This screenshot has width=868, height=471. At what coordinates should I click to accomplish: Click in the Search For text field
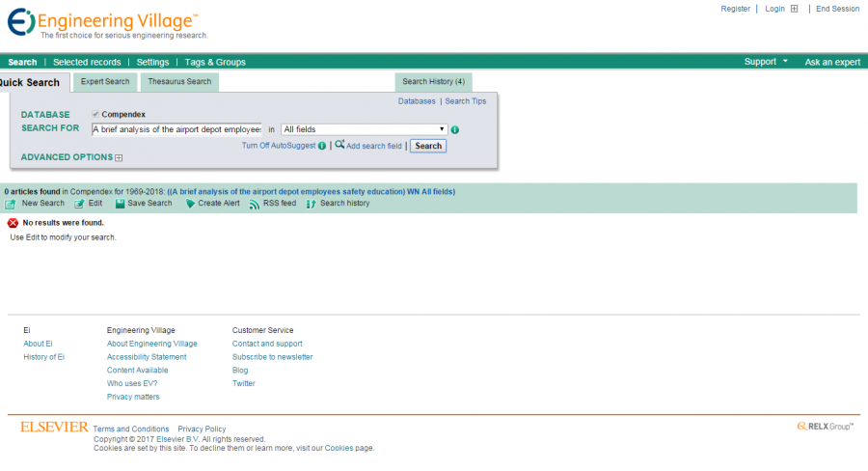point(176,129)
